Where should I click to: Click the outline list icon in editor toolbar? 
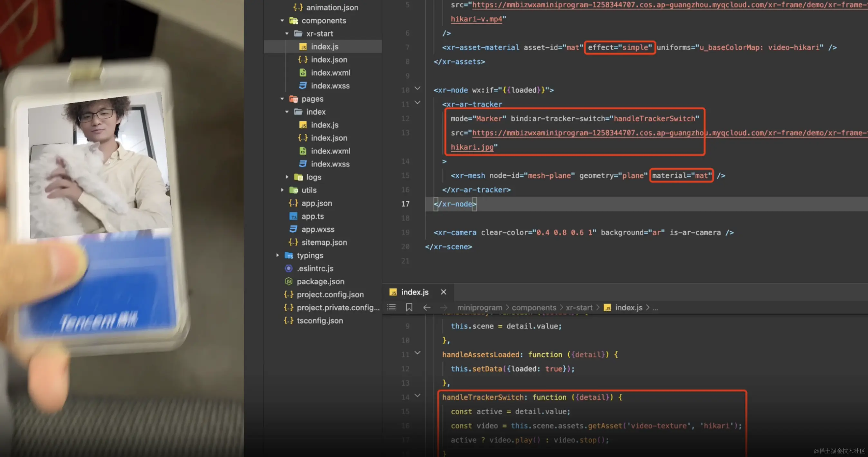coord(391,307)
